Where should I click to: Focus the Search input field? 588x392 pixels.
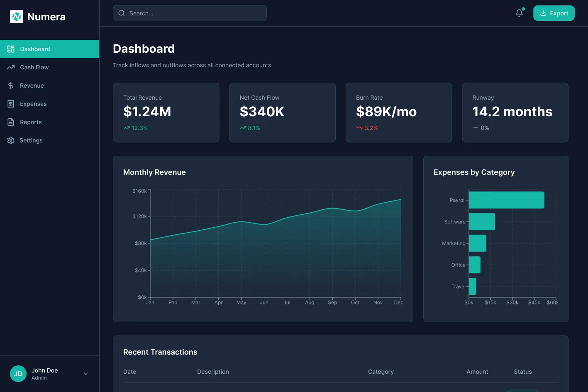190,13
